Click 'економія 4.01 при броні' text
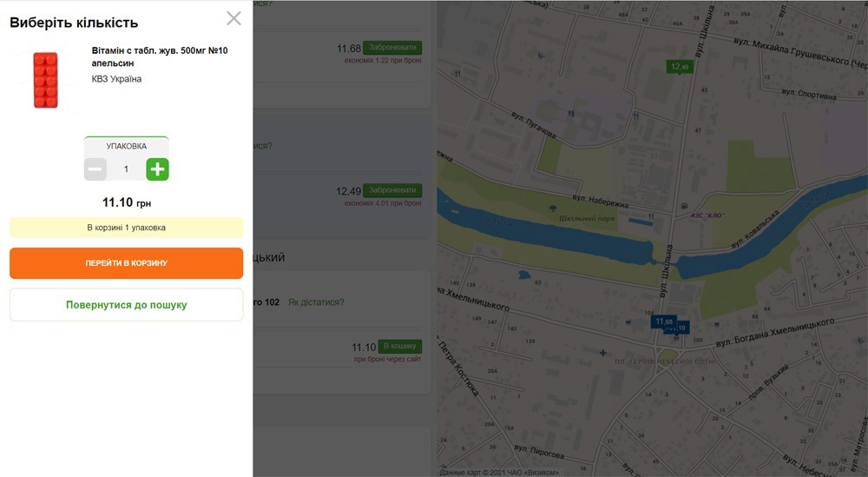The height and width of the screenshot is (477, 868). pyautogui.click(x=383, y=203)
